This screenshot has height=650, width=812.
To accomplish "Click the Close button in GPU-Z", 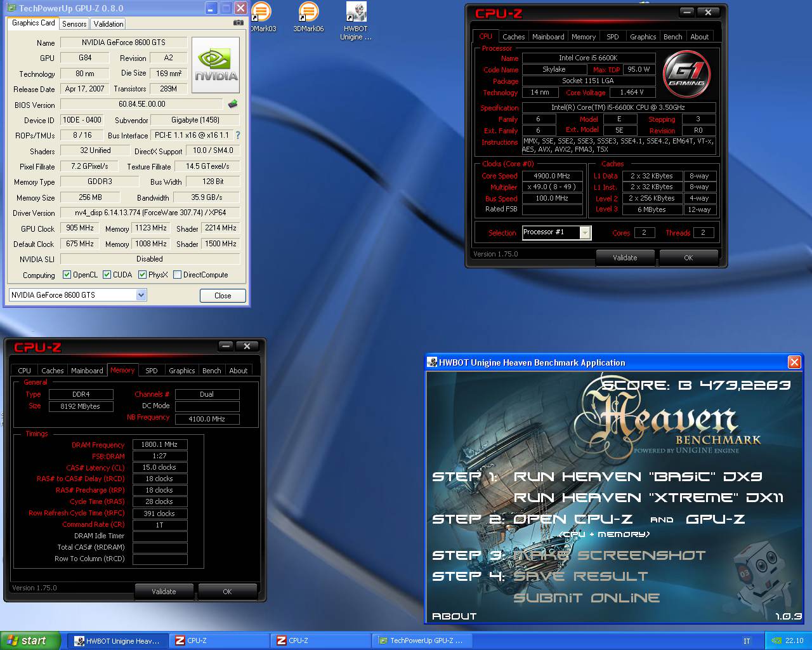I will pos(223,296).
